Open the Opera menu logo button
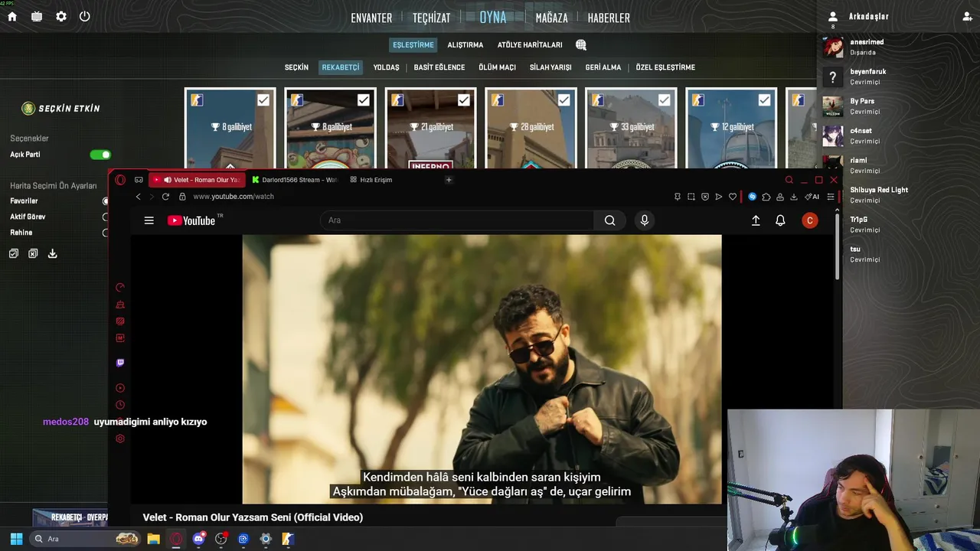980x551 pixels. tap(120, 180)
